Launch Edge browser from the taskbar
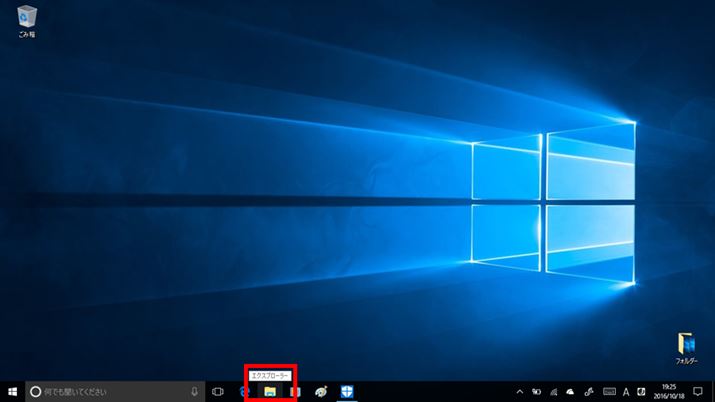 click(x=243, y=391)
